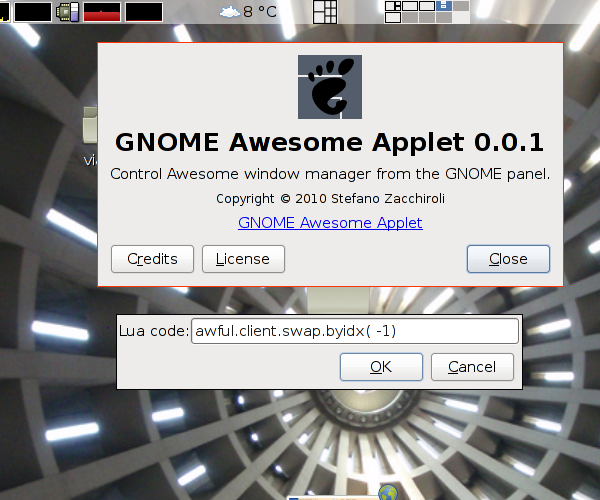Click the 8 °C temperature reading
This screenshot has width=600, height=500.
point(261,13)
